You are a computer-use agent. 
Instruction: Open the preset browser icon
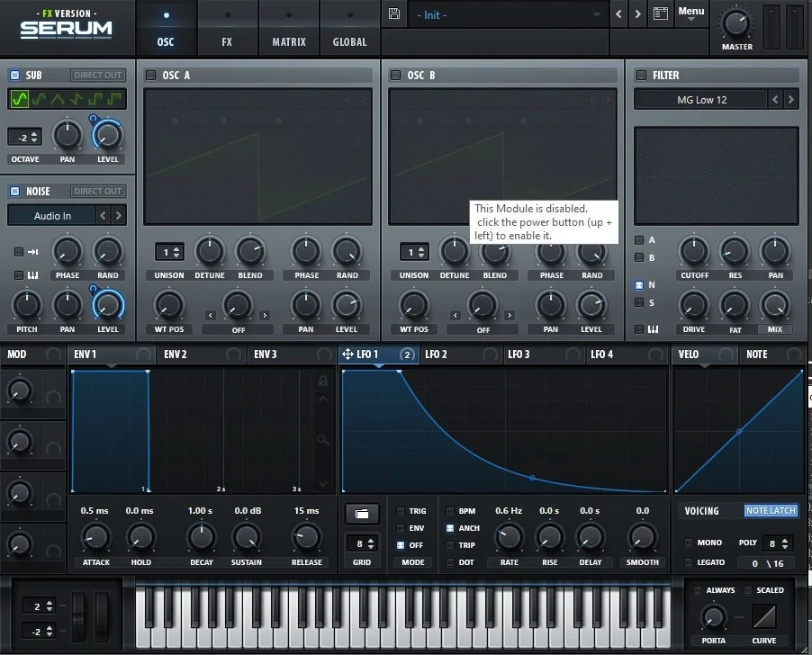click(x=661, y=14)
